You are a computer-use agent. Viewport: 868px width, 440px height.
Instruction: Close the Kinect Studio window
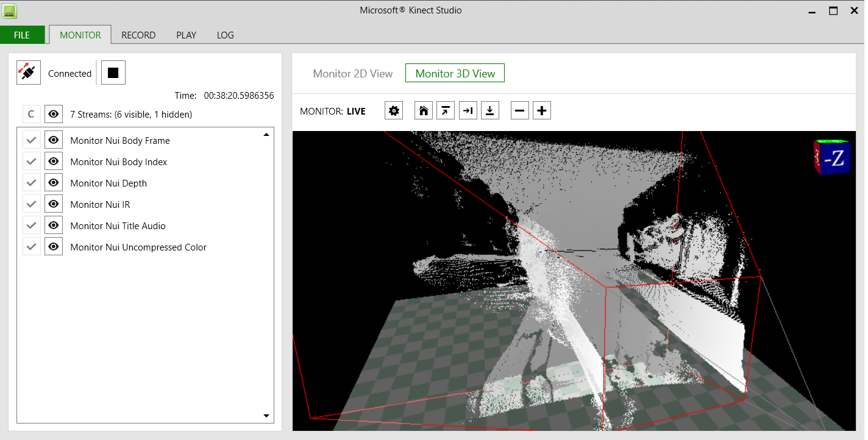854,11
